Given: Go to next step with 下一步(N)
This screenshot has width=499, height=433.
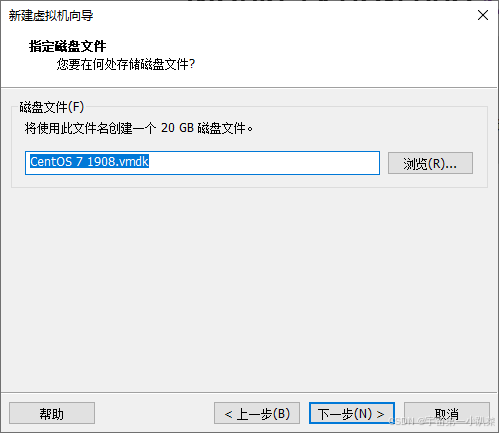Looking at the screenshot, I should click(352, 413).
